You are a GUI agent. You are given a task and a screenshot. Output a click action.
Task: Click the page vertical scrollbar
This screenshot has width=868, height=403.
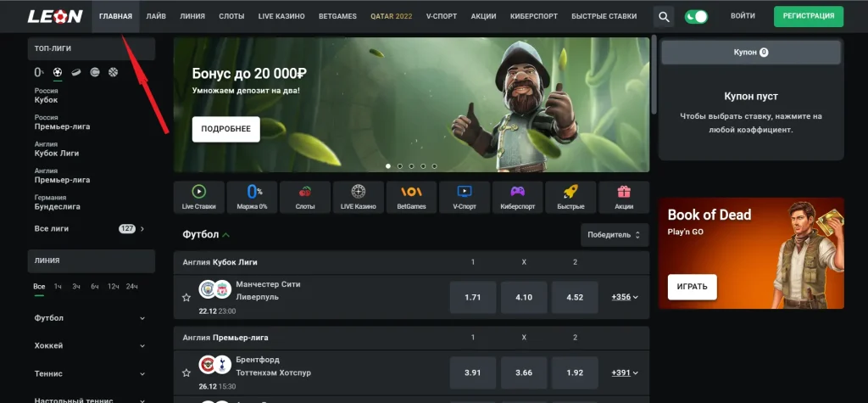(x=654, y=75)
